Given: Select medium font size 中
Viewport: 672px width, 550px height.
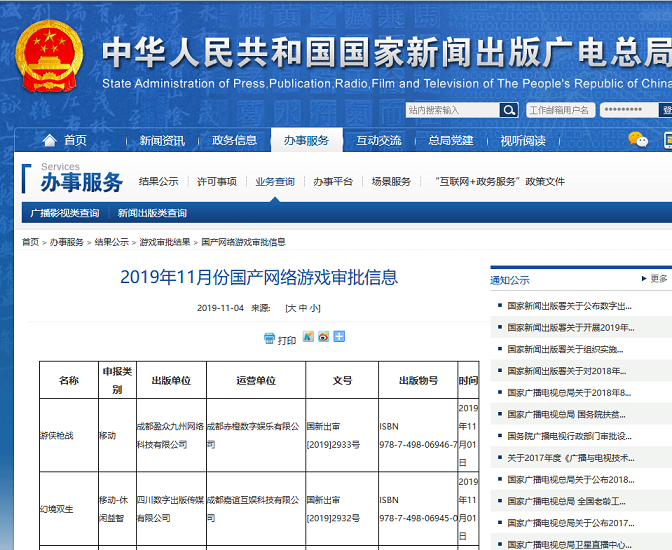Looking at the screenshot, I should point(303,308).
